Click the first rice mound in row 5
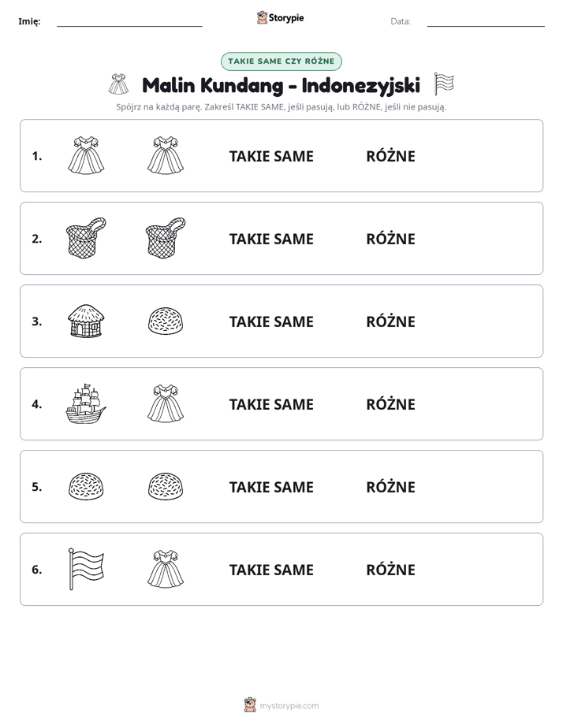 [86, 487]
